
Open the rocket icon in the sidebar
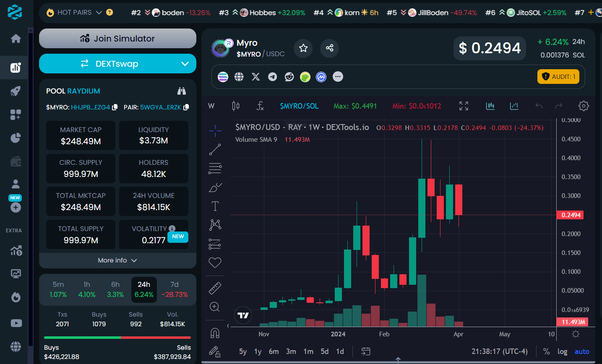16,91
